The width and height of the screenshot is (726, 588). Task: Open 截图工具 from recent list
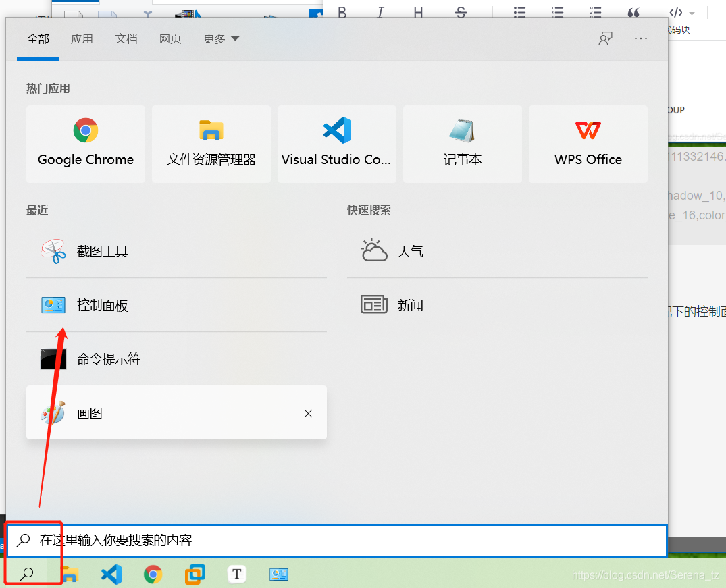click(176, 251)
